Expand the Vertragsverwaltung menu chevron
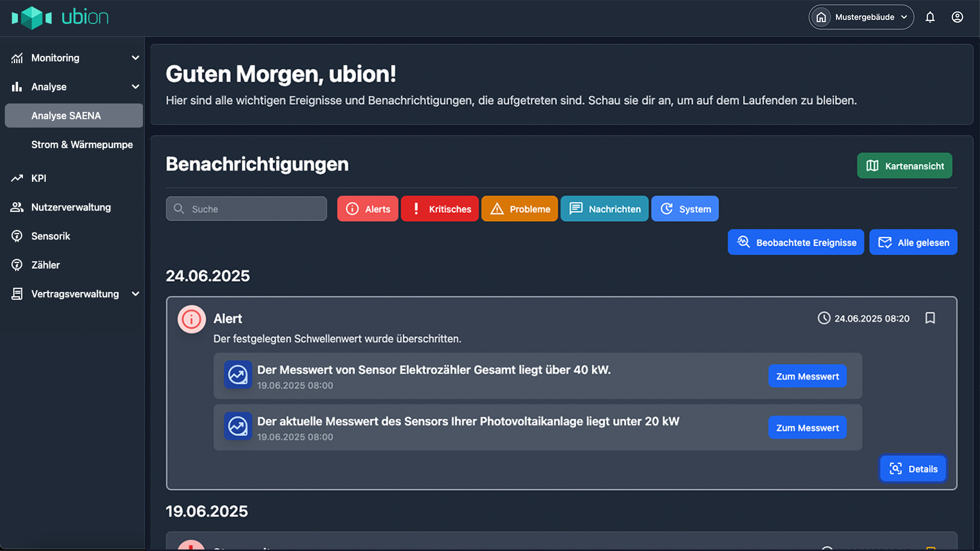The height and width of the screenshot is (551, 980). coord(135,294)
